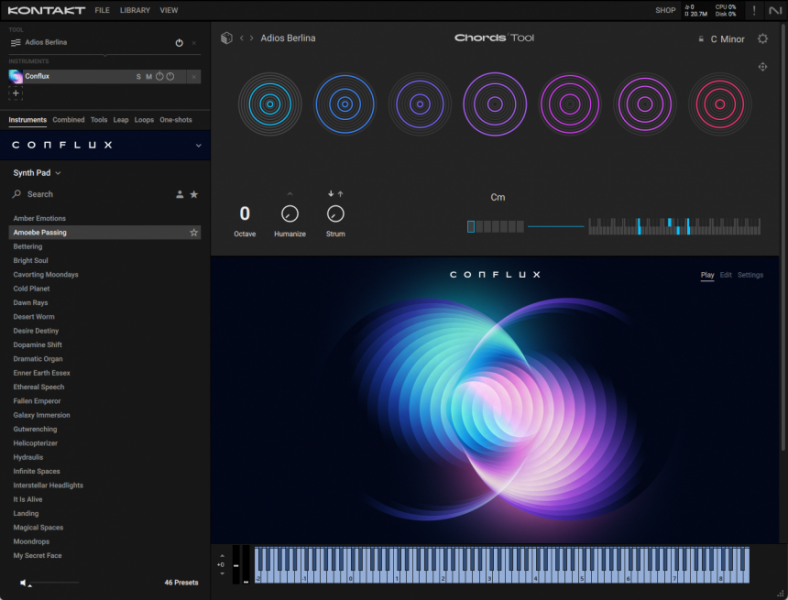Toggle the Adios Berlina tool power button
The height and width of the screenshot is (600, 788).
[x=179, y=43]
